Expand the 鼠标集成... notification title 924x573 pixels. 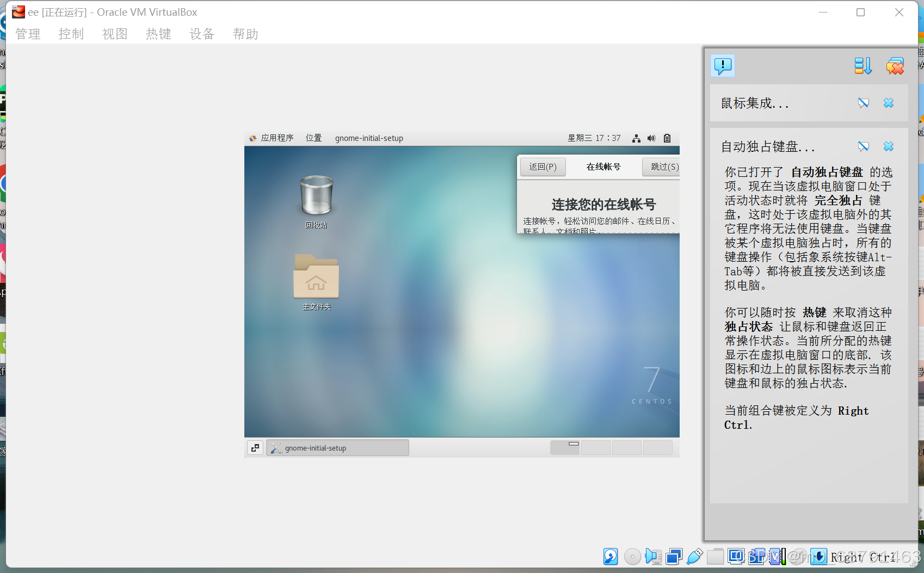pyautogui.click(x=755, y=103)
